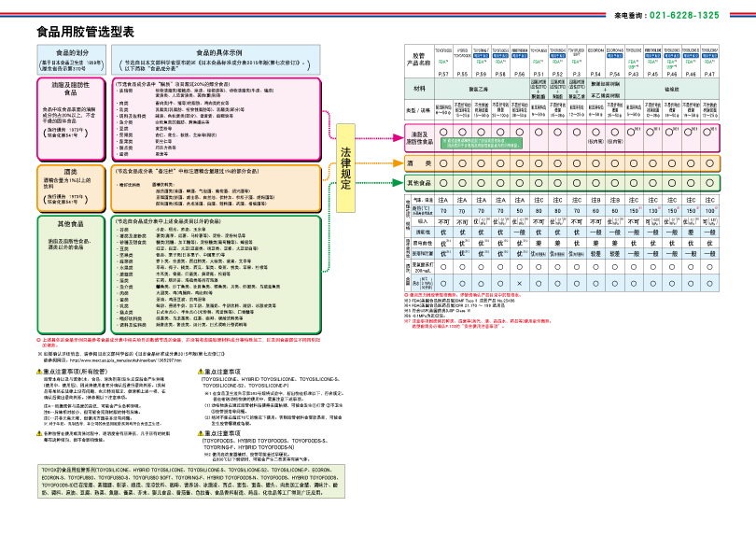Image resolution: width=756 pixels, height=535 pixels.
Task: Click the 油脂及脂肪性食品 category heading on the left
Action: point(70,89)
